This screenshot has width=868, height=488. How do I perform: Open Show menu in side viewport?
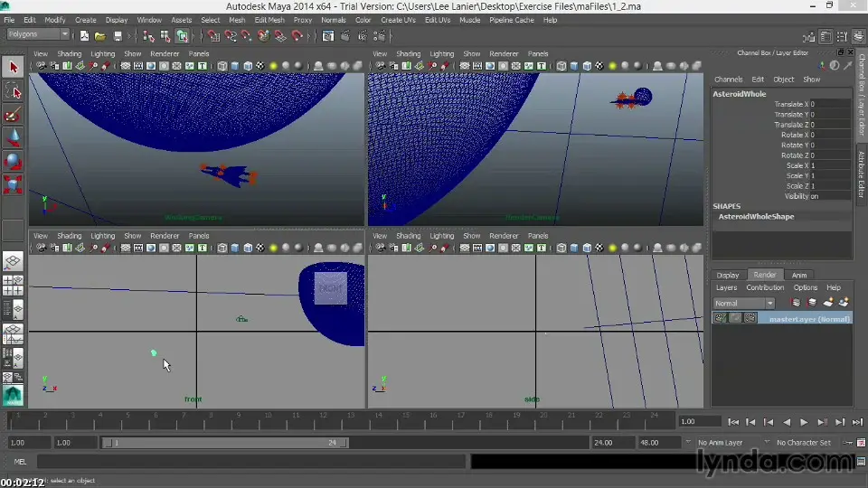tap(472, 236)
